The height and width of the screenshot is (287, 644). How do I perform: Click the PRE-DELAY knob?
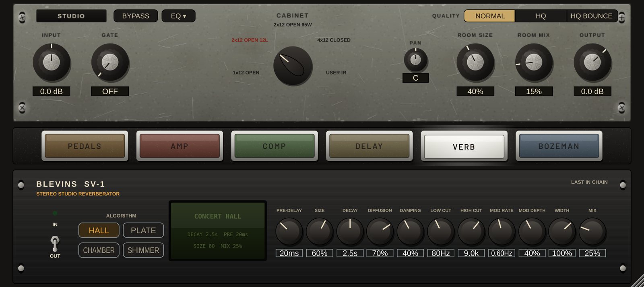pyautogui.click(x=289, y=232)
